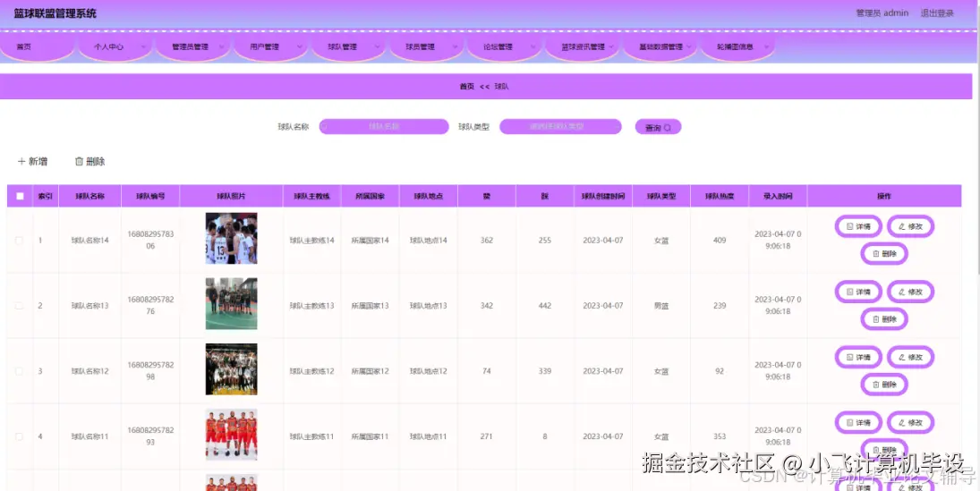Open the 球队类型 select dropdown
The width and height of the screenshot is (980, 491).
[x=560, y=127]
